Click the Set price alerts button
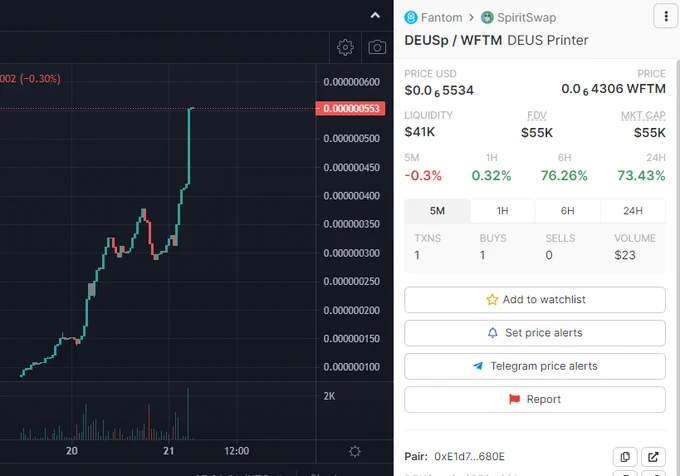The width and height of the screenshot is (680, 476). 535,333
